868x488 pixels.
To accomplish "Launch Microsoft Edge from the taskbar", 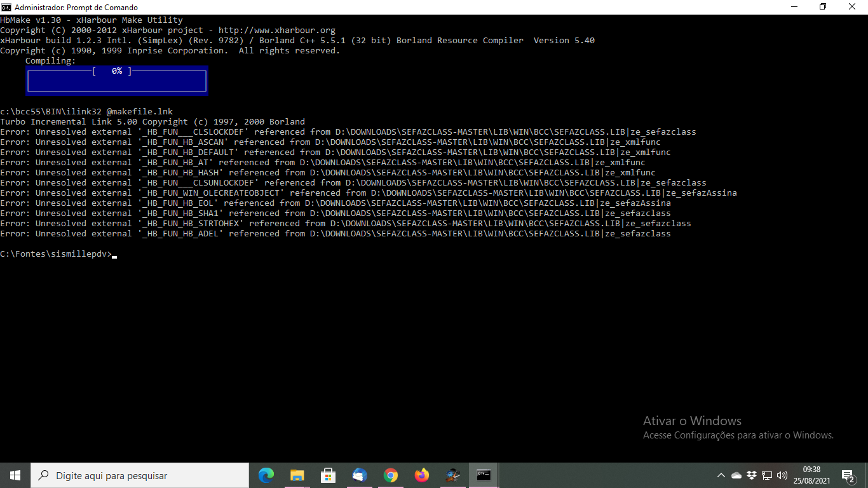I will [266, 475].
